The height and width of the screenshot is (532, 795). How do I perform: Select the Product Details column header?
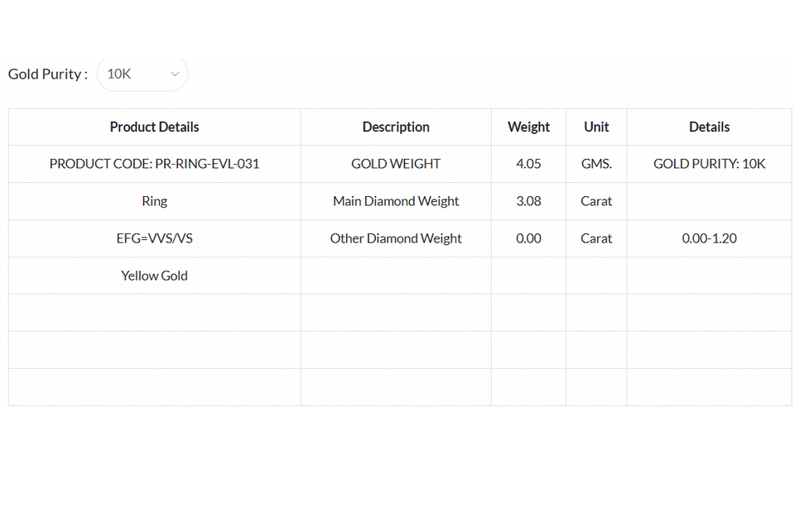pyautogui.click(x=154, y=127)
